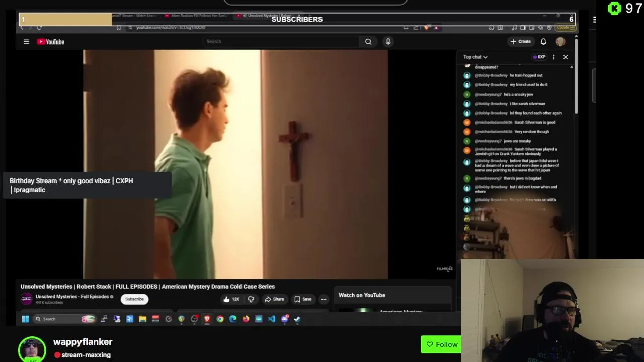644x362 pixels.
Task: Open Steam from the taskbar
Action: click(297, 319)
